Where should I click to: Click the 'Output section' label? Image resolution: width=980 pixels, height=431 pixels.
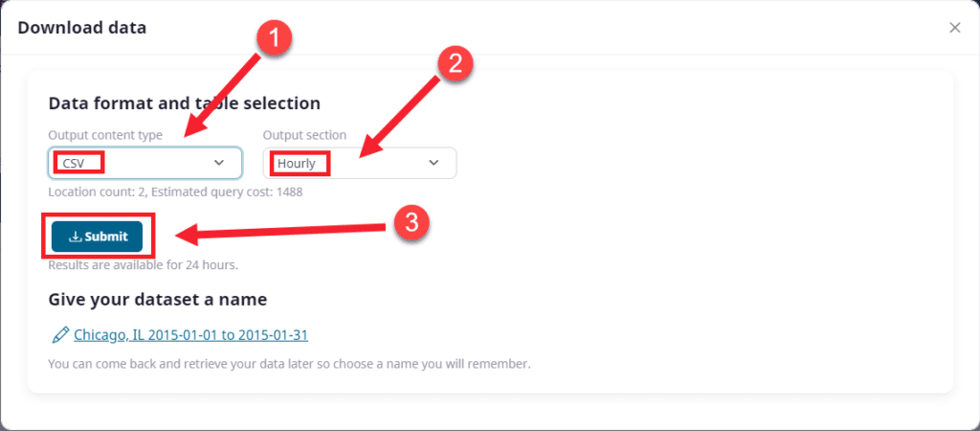tap(304, 135)
